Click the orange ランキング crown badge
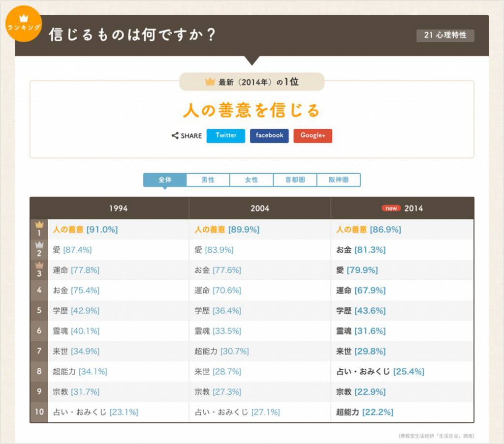504x444 pixels. (24, 24)
